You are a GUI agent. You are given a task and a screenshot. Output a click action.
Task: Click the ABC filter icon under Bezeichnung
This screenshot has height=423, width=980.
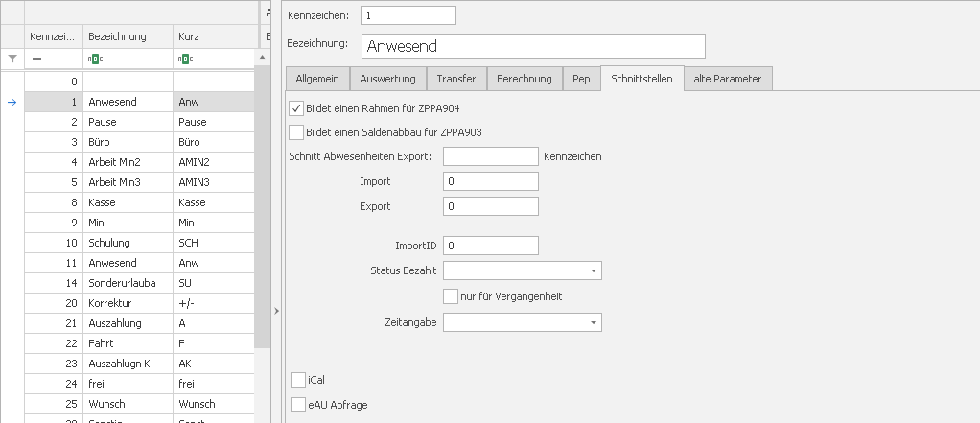click(95, 59)
